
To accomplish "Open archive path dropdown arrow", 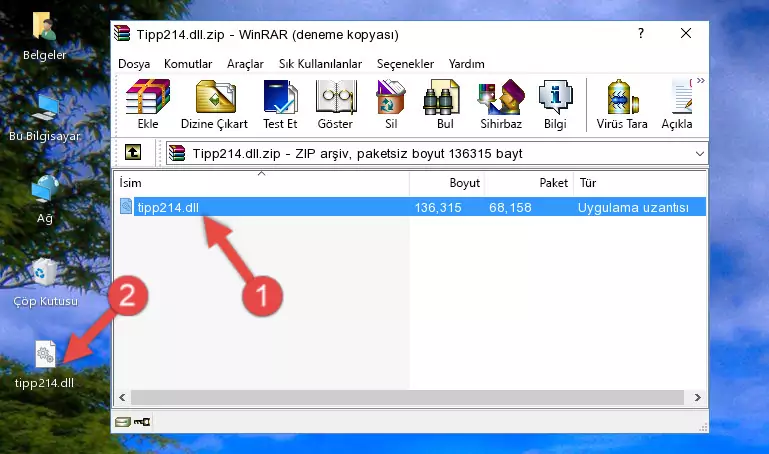I will click(699, 154).
